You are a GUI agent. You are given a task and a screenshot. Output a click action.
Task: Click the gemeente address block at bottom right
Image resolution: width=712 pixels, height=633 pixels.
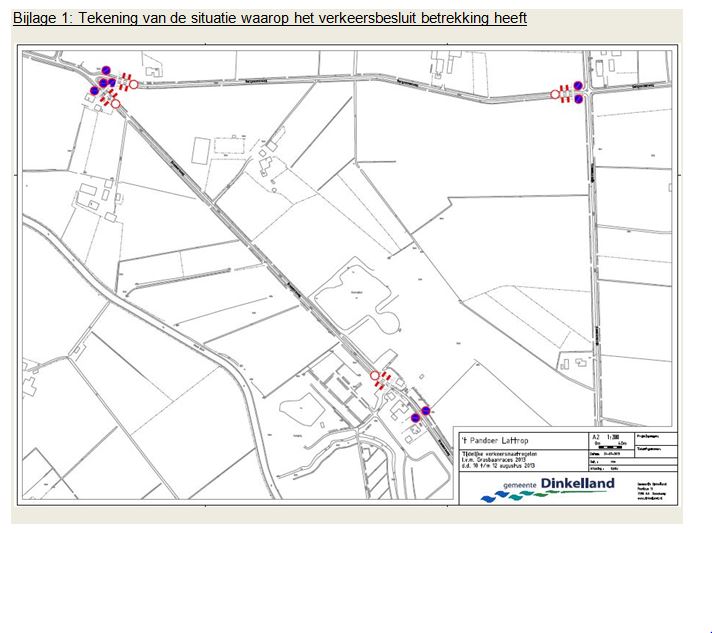pyautogui.click(x=656, y=489)
